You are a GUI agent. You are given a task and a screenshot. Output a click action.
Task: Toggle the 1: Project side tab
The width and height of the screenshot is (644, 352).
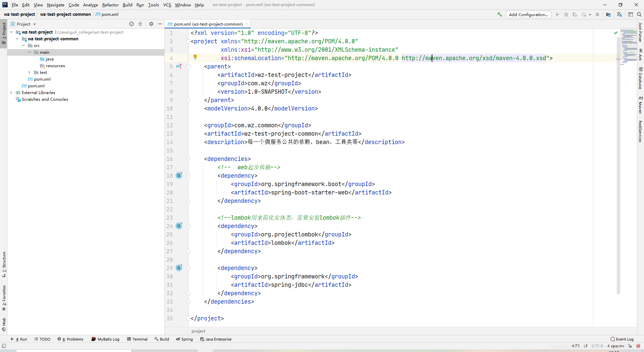[4, 34]
